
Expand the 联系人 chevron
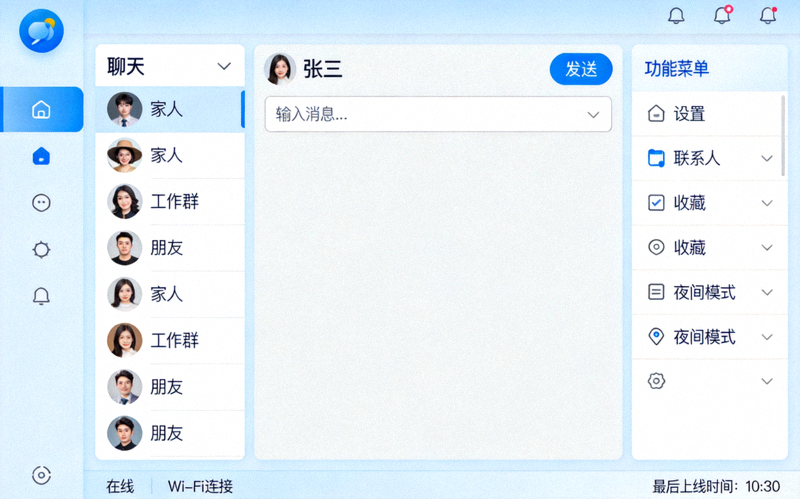[x=767, y=159]
